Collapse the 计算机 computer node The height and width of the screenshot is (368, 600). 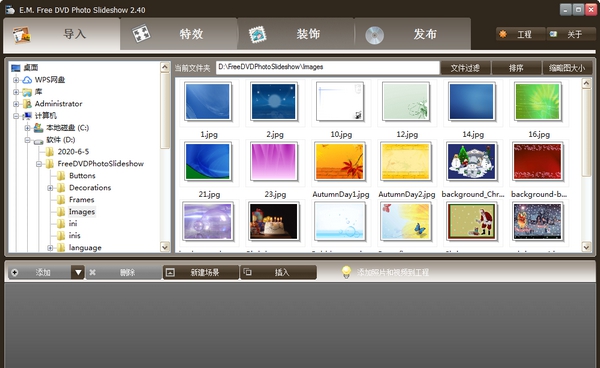(x=16, y=116)
